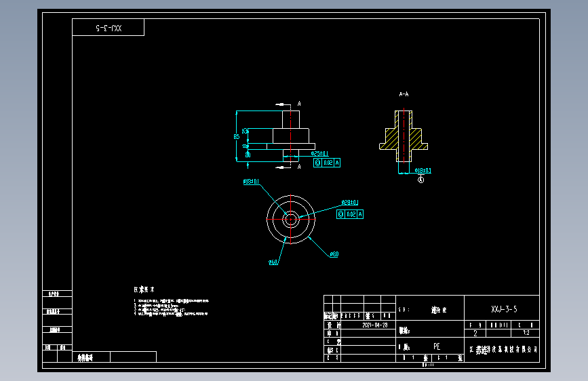This screenshot has width=588, height=381.
Task: Click the company name in the title block
Action: pos(503,350)
